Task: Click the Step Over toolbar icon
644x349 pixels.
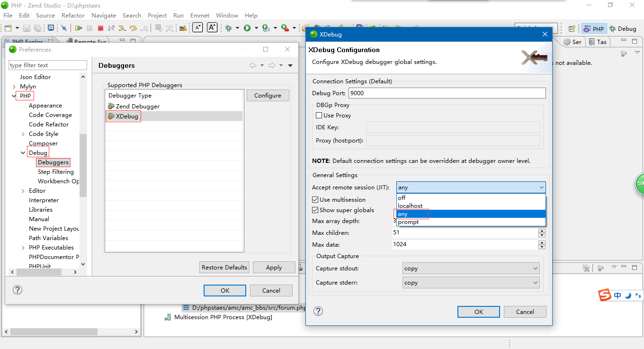Action: tap(133, 28)
